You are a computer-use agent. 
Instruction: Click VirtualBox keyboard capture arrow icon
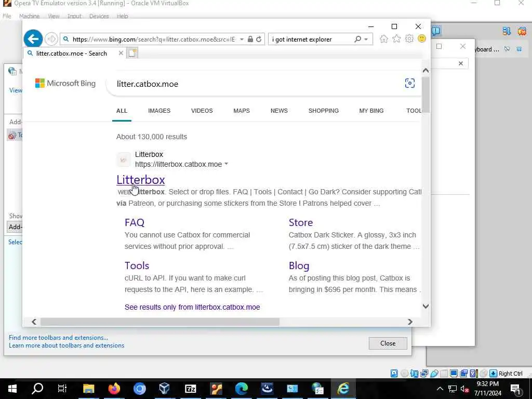tap(494, 374)
